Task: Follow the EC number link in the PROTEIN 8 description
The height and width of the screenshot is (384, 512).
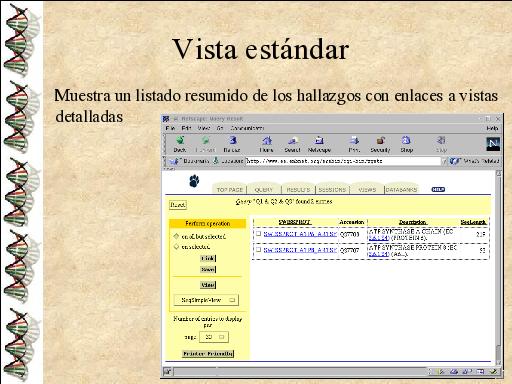Action: [379, 254]
